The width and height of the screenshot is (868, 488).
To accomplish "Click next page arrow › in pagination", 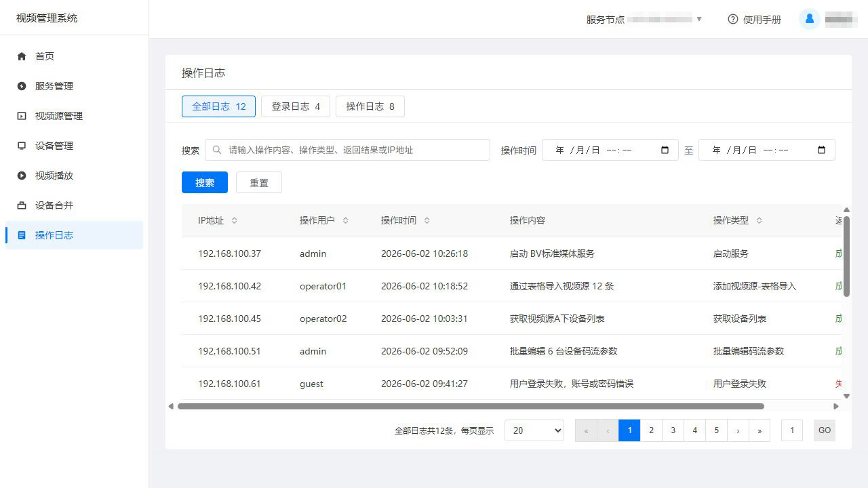I will coord(738,430).
